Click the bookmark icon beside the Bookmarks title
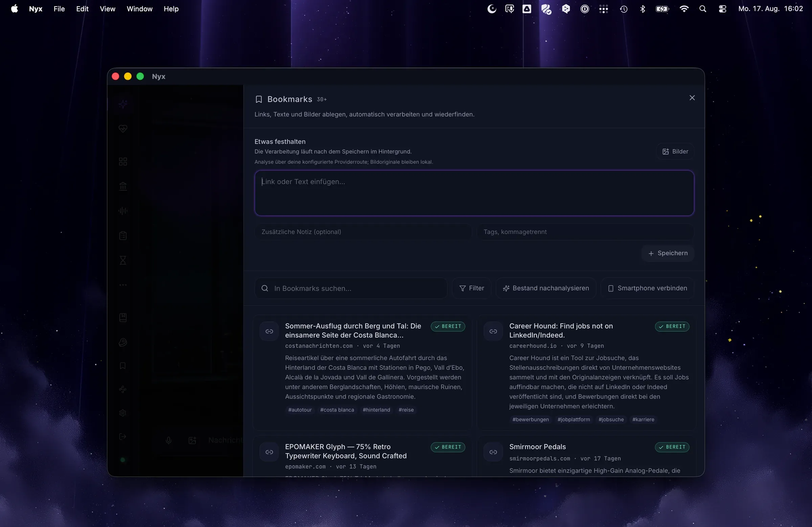This screenshot has height=527, width=812. click(x=258, y=99)
